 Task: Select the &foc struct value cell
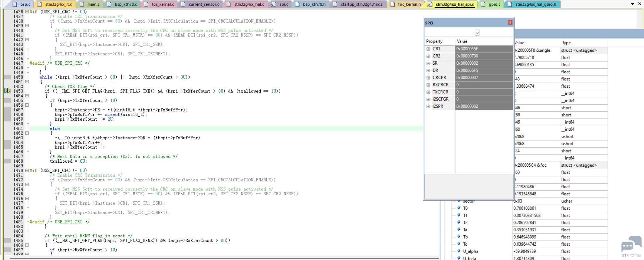537,165
